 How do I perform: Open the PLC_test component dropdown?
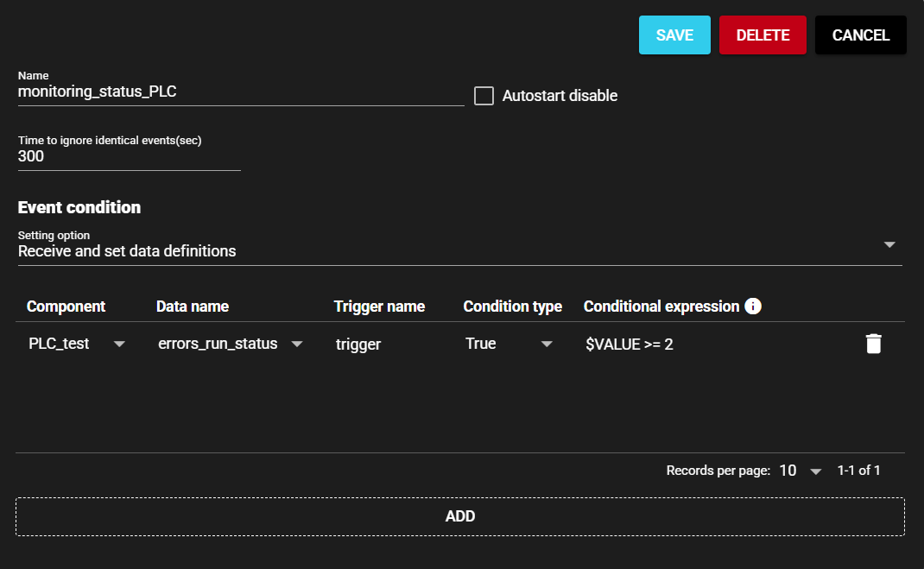pyautogui.click(x=77, y=344)
